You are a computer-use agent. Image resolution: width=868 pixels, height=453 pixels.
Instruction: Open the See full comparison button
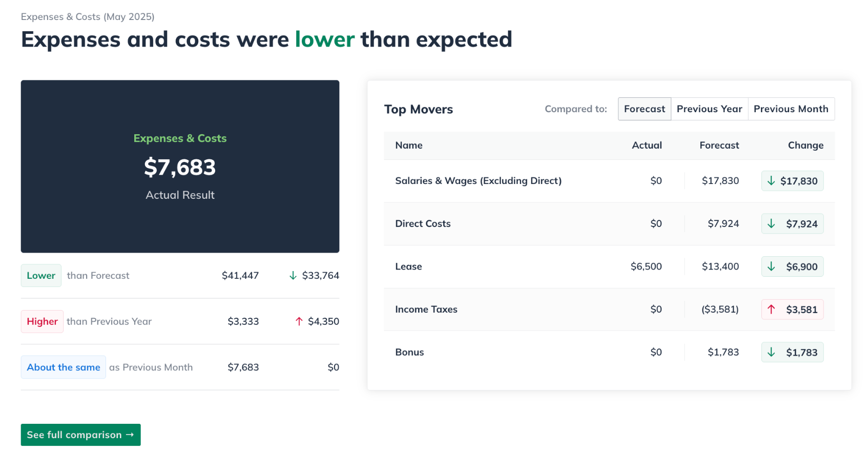[80, 435]
